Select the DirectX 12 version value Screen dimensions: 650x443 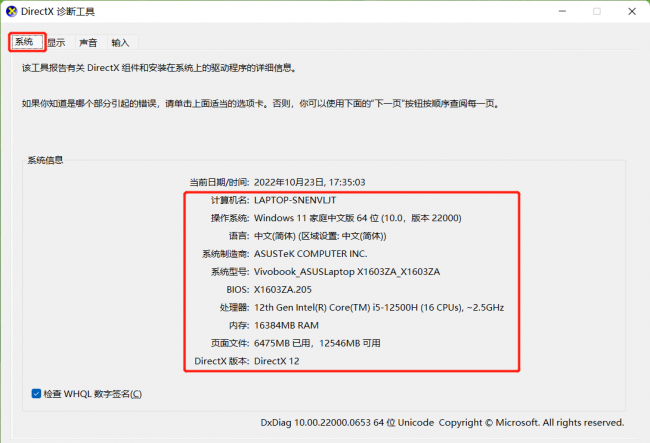click(x=276, y=361)
